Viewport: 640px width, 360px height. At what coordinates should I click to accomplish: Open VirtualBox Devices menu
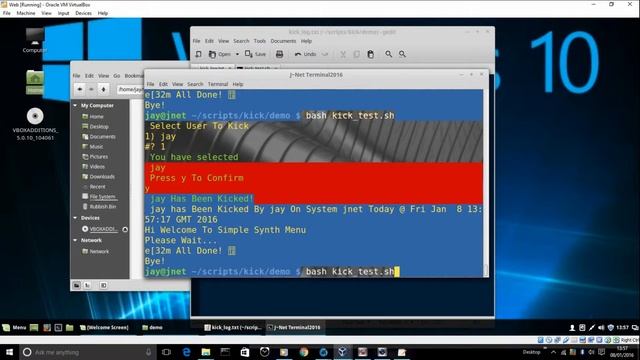83,13
